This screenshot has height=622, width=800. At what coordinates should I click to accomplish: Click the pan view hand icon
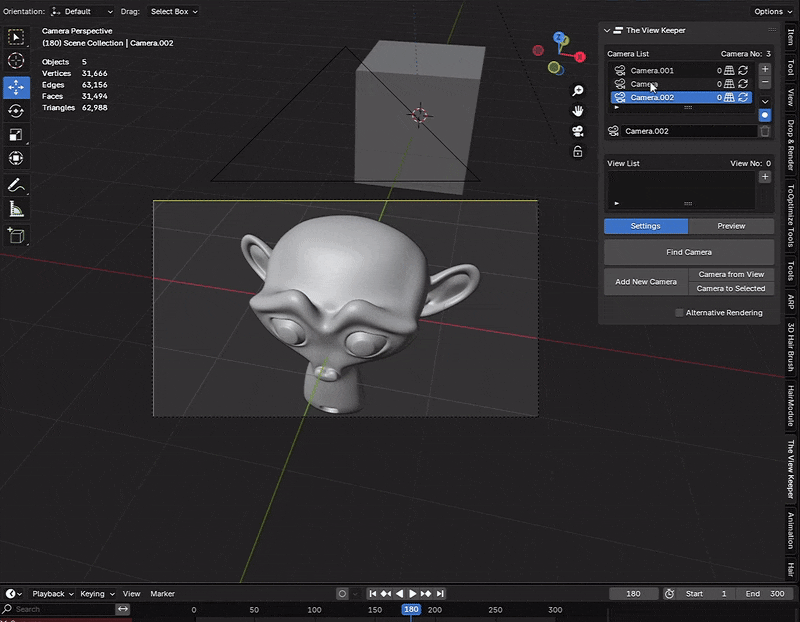[578, 111]
